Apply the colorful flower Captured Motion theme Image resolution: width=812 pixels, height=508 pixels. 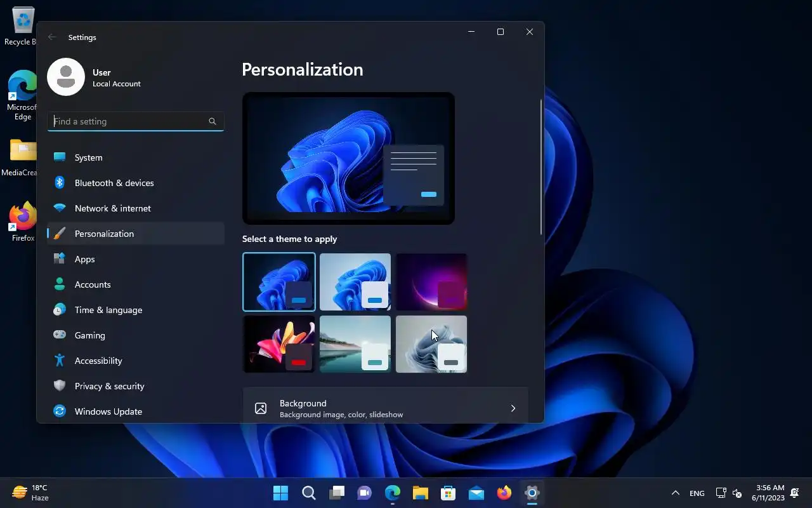pyautogui.click(x=279, y=344)
